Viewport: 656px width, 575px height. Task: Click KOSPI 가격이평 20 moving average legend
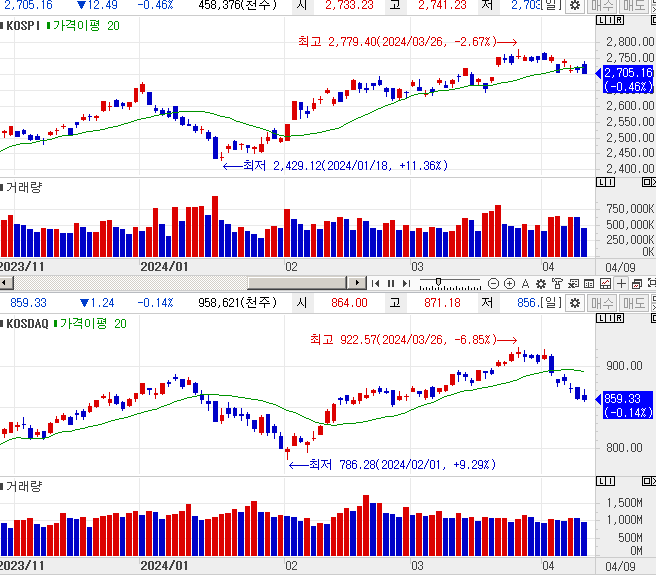pyautogui.click(x=83, y=26)
